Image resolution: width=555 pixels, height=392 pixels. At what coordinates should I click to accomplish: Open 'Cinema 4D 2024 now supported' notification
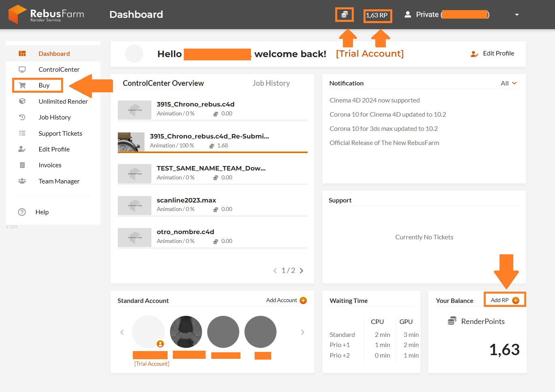(374, 100)
